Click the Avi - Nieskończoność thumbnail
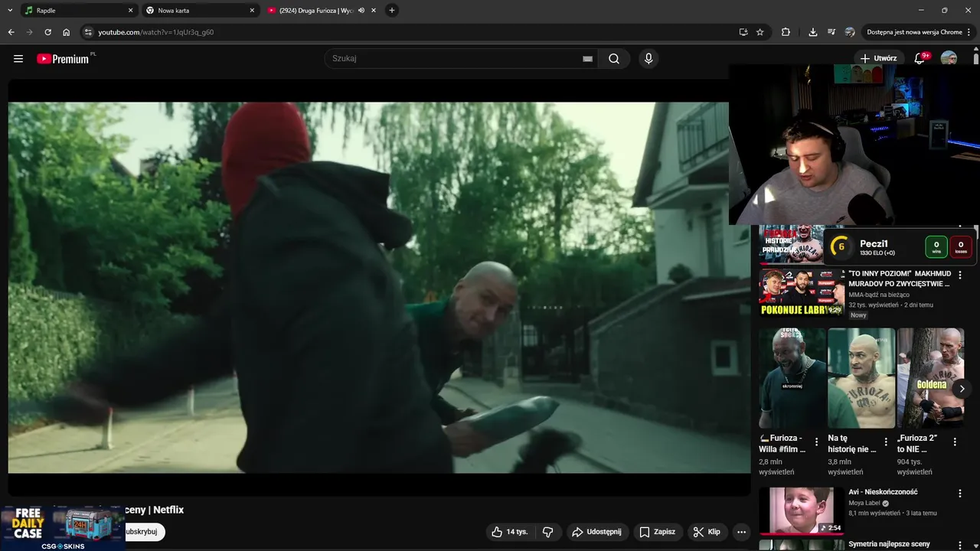Image resolution: width=980 pixels, height=551 pixels. [x=802, y=511]
